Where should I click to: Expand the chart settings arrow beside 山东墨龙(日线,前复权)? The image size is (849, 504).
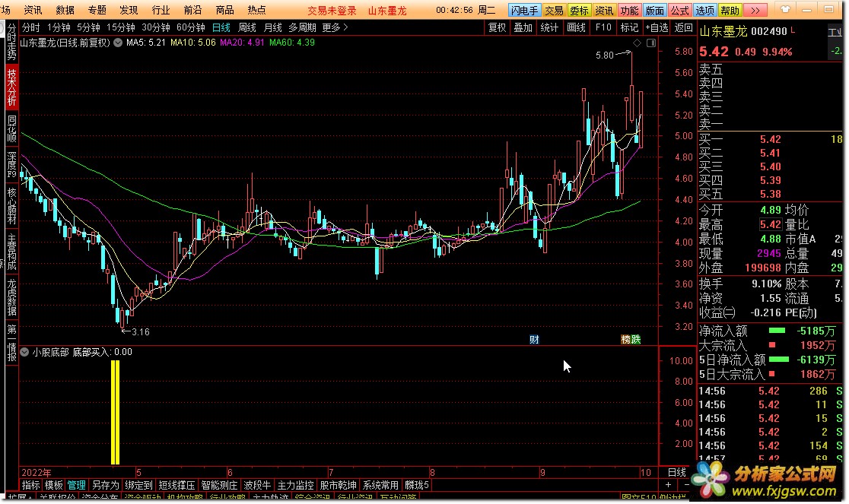point(117,42)
